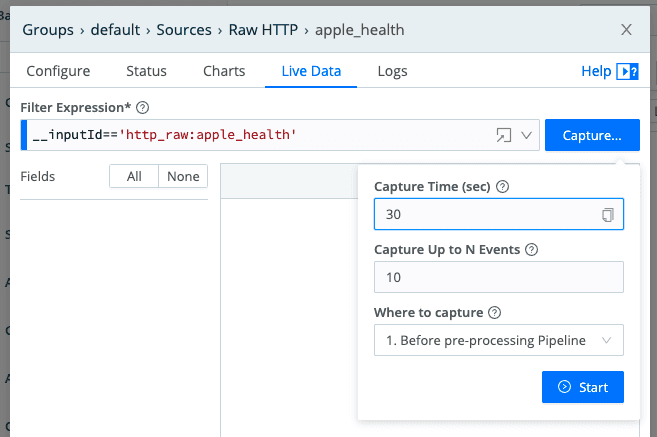Open the Help link
Screen dimensions: 657x437
(609, 71)
